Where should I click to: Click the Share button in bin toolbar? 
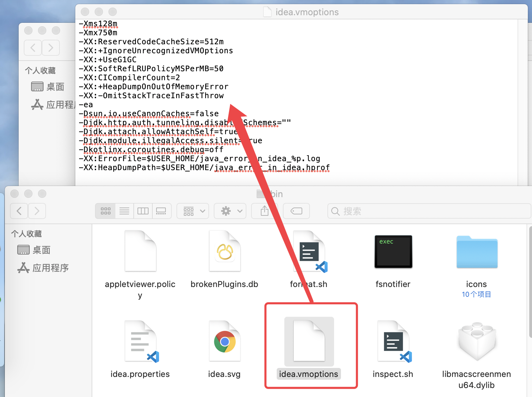click(265, 211)
